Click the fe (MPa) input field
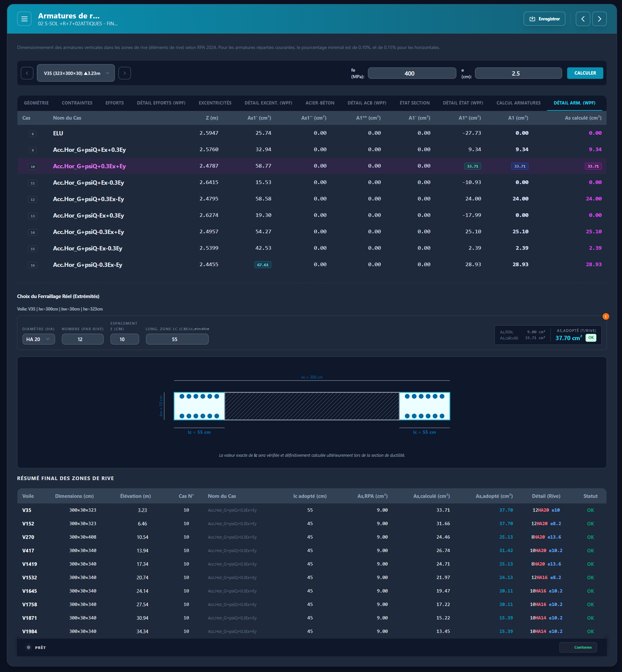The height and width of the screenshot is (672, 622). coord(412,73)
